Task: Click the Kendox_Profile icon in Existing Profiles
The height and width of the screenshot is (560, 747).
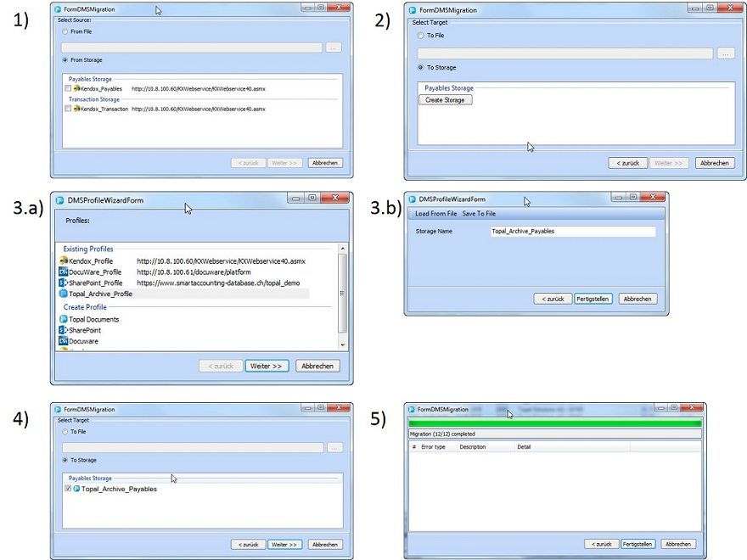Action: (63, 260)
